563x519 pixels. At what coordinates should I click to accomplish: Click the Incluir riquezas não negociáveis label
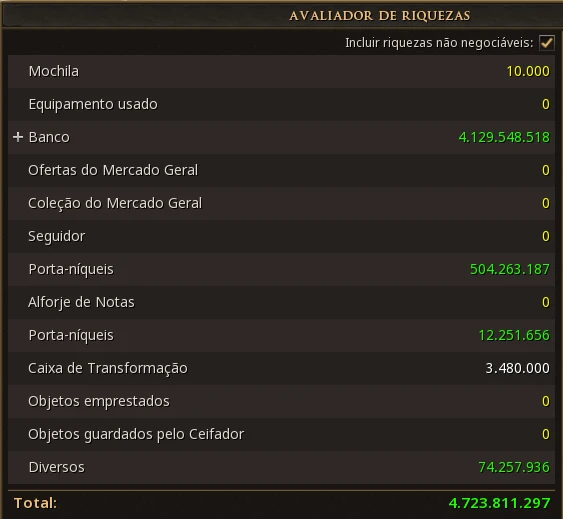(x=439, y=43)
